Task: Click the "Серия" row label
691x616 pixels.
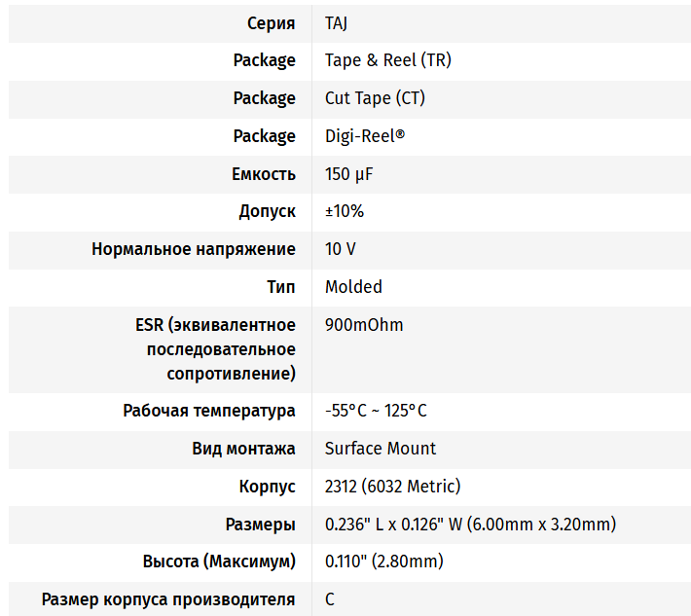Action: point(271,22)
